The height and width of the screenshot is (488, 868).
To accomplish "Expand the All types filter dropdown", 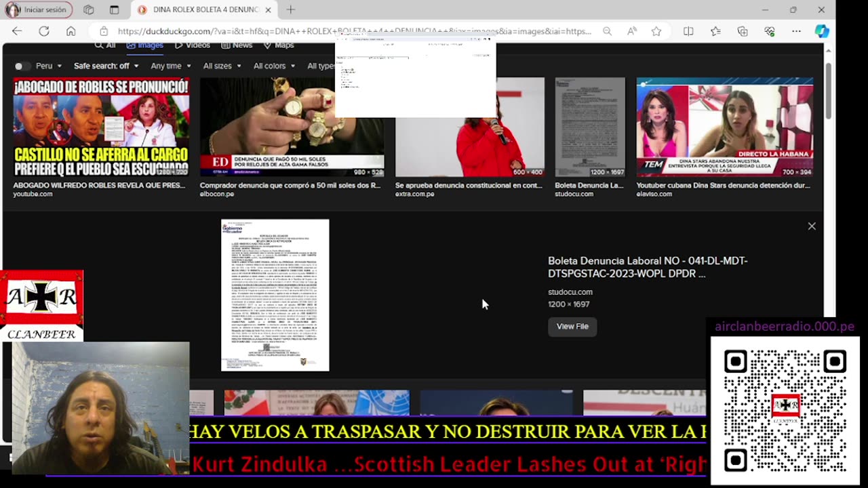I will pyautogui.click(x=321, y=66).
